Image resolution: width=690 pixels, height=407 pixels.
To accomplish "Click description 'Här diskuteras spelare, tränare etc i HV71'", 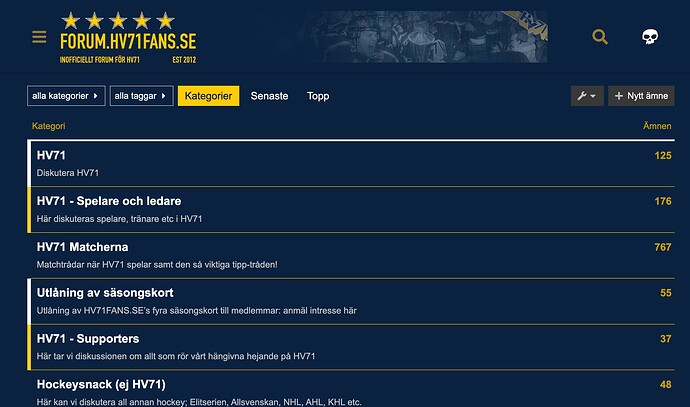I will point(119,219).
